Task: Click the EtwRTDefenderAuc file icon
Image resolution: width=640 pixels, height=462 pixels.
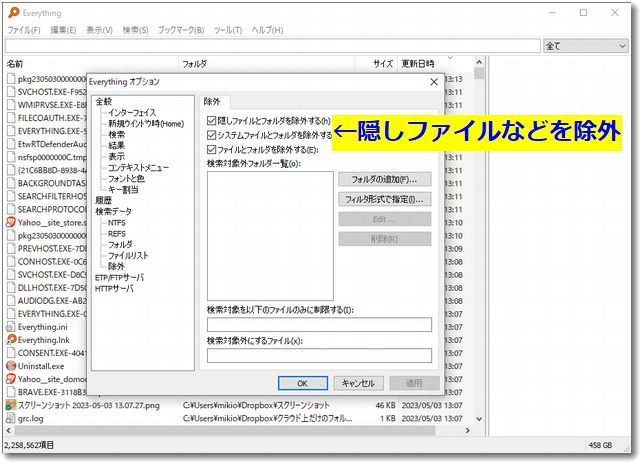Action: [x=11, y=144]
